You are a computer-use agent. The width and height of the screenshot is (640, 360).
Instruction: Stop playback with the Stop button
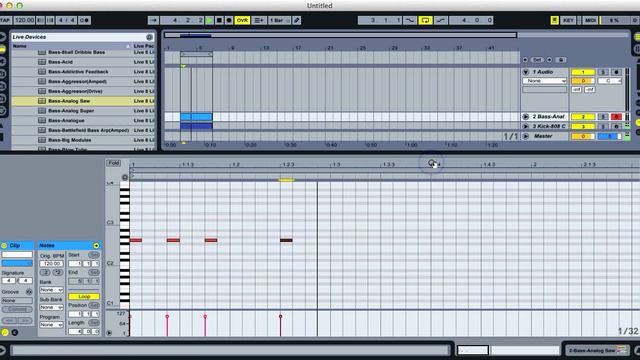click(x=219, y=20)
